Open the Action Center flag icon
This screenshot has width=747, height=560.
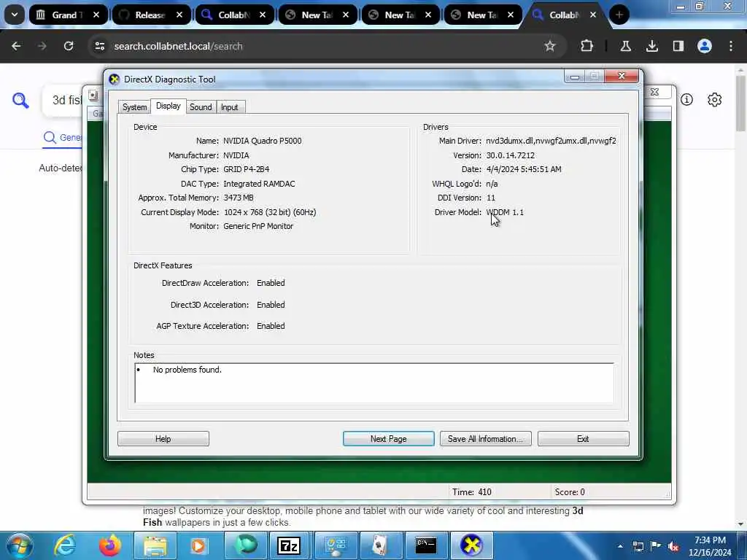(656, 546)
